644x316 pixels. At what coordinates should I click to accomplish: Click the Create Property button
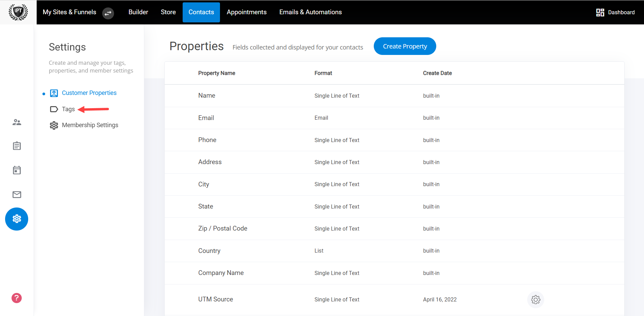click(x=405, y=46)
